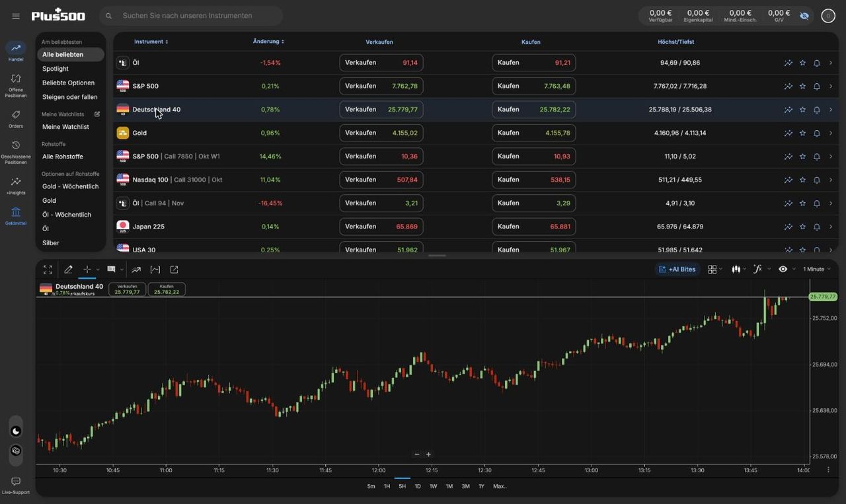Open chart in external window

[174, 270]
